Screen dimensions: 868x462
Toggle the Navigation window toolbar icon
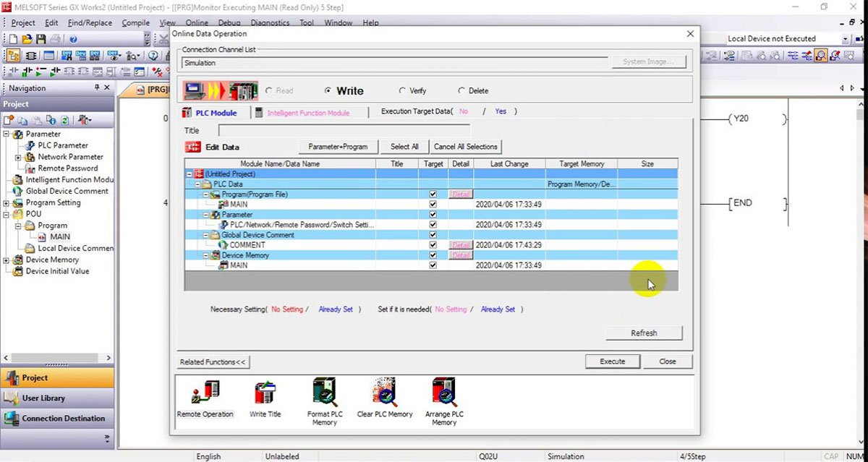coord(14,56)
